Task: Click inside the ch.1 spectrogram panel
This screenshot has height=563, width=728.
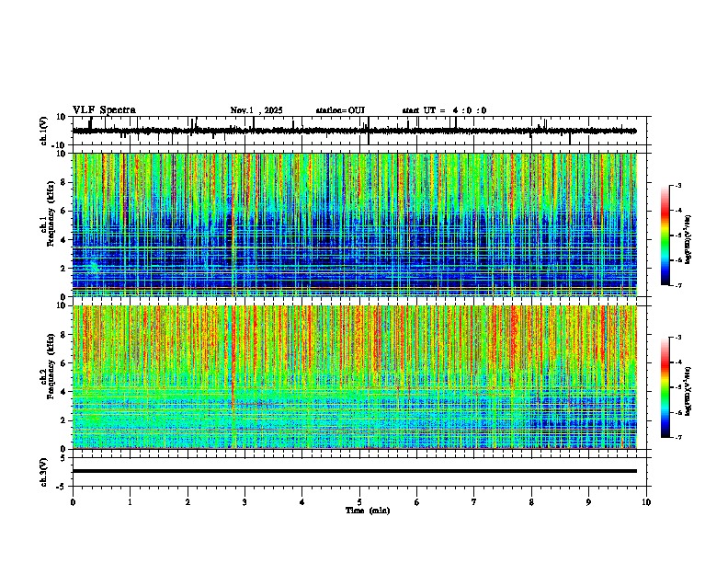Action: click(x=354, y=224)
